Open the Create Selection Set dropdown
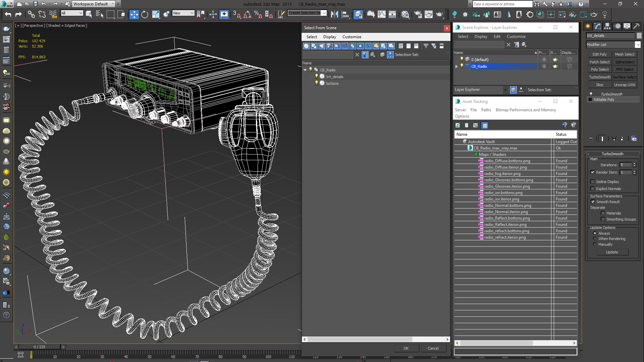644x362 pixels. coord(324,13)
